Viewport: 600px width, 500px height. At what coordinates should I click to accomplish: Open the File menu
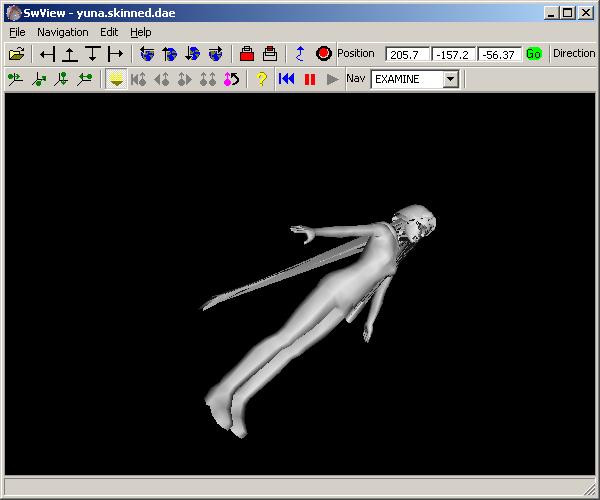[x=17, y=32]
